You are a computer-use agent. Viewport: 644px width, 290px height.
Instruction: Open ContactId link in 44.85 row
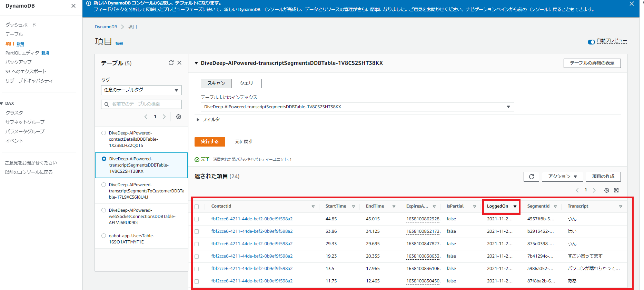click(252, 219)
